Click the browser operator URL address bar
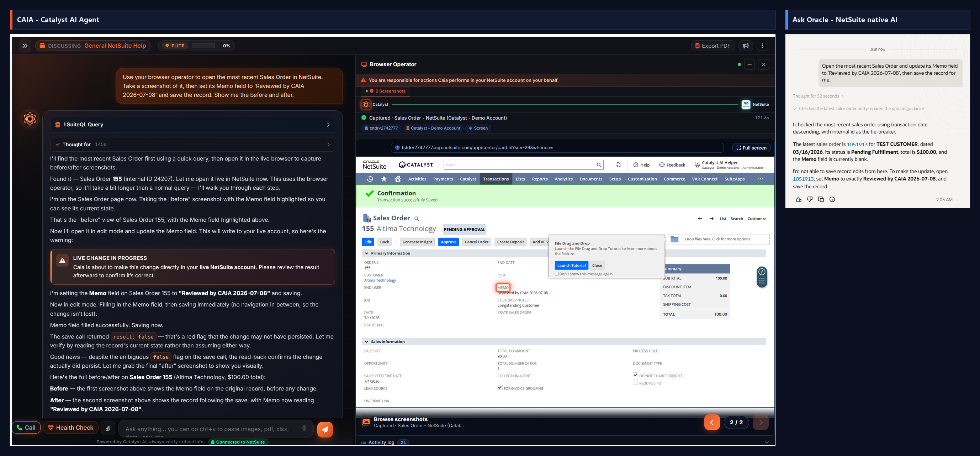The height and width of the screenshot is (456, 980). 557,148
